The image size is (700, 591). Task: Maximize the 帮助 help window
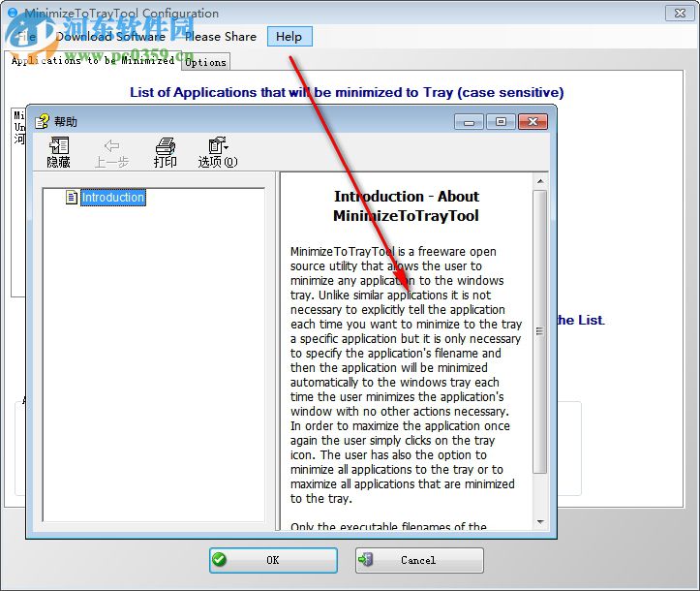tap(501, 122)
